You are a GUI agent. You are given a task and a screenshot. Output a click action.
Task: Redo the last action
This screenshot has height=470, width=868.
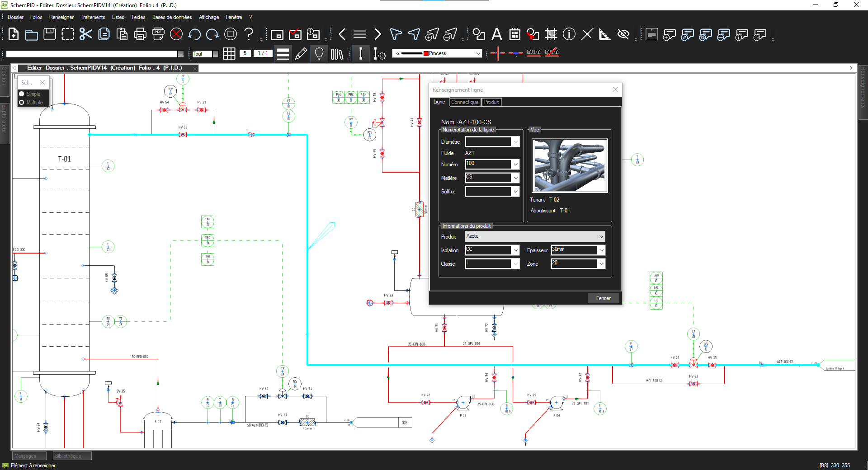(x=212, y=34)
